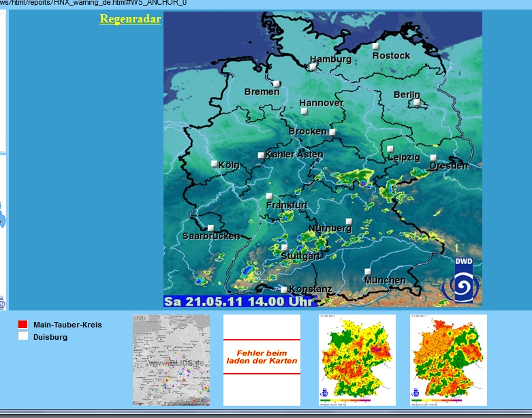
Task: Select the Saarbrücken city marker
Action: click(210, 228)
